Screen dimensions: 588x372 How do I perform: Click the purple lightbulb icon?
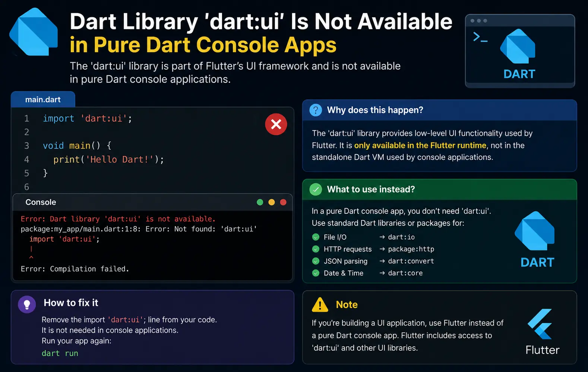27,304
